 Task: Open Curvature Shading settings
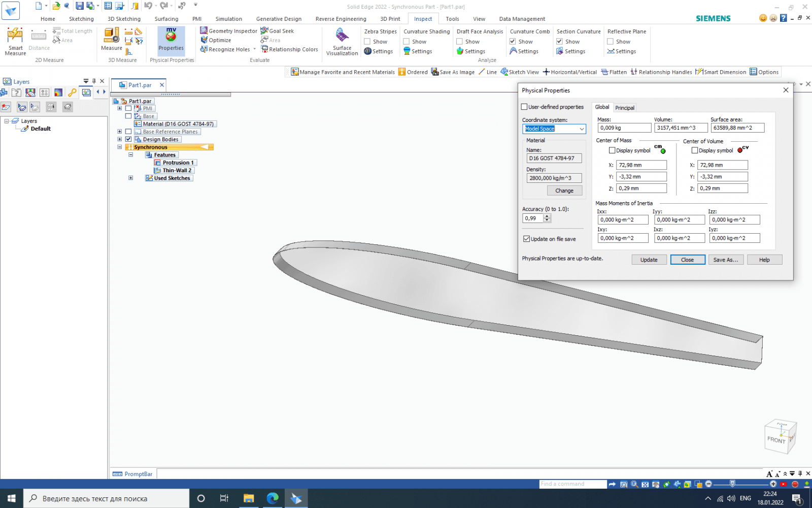coord(418,51)
